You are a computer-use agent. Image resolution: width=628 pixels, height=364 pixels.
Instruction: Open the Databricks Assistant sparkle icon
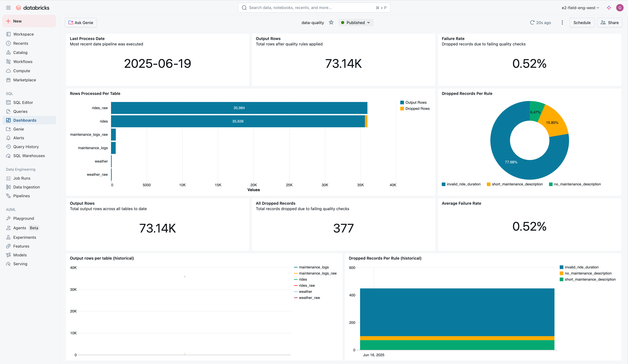tap(609, 8)
